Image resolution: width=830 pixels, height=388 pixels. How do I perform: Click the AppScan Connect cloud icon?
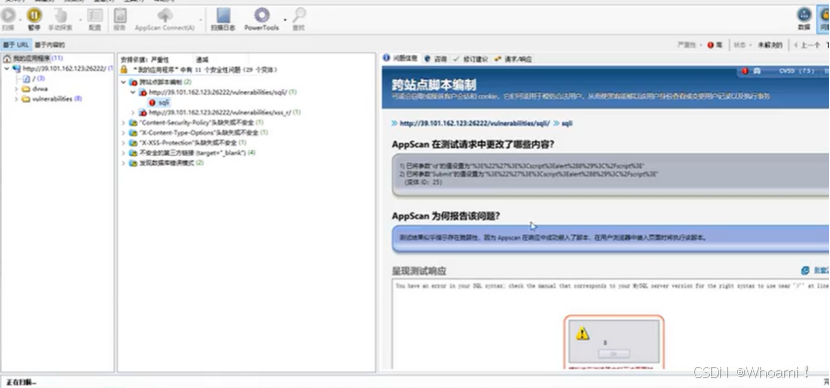[x=165, y=15]
